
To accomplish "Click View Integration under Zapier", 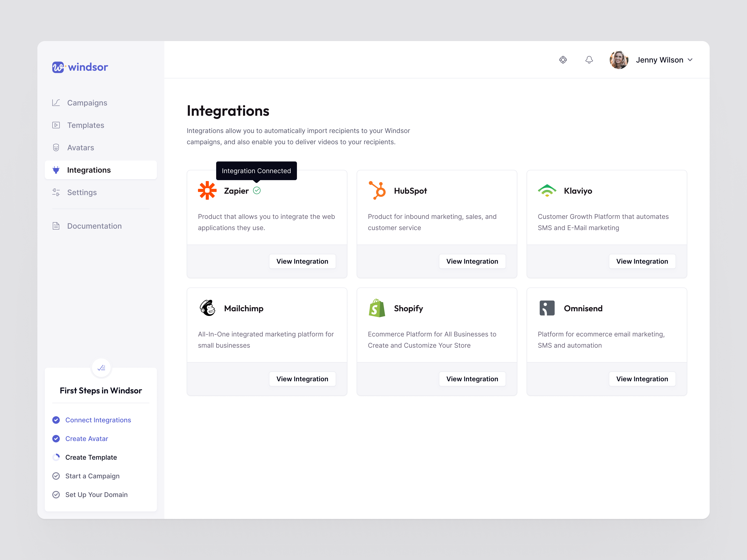I will coord(302,261).
